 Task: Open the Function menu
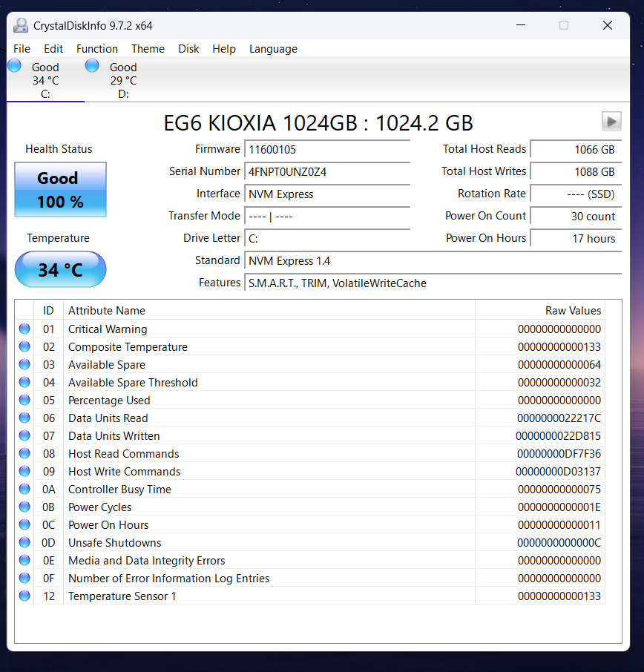[x=97, y=49]
